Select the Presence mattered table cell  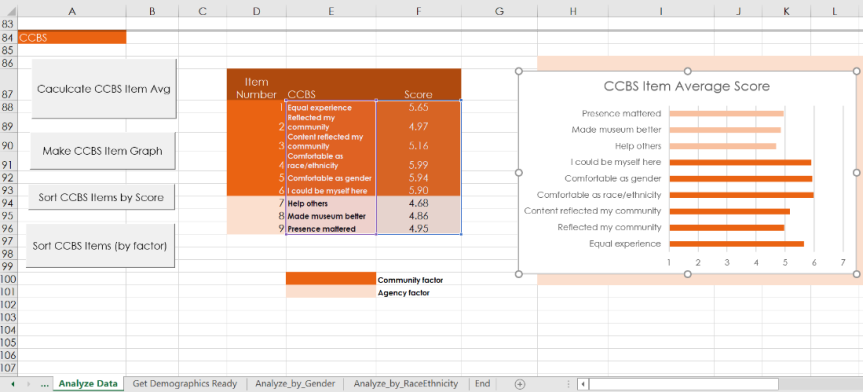pos(331,228)
